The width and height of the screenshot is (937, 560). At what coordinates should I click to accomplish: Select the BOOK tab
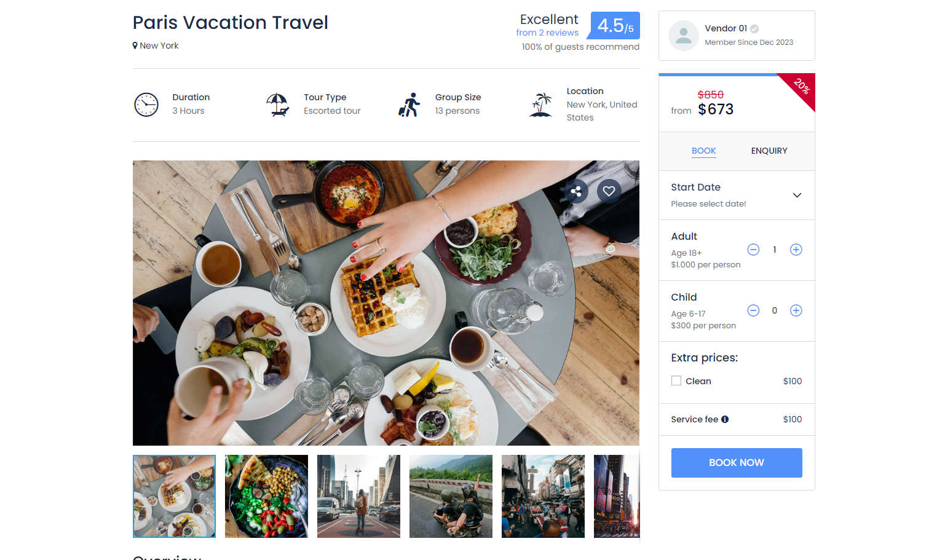(703, 151)
